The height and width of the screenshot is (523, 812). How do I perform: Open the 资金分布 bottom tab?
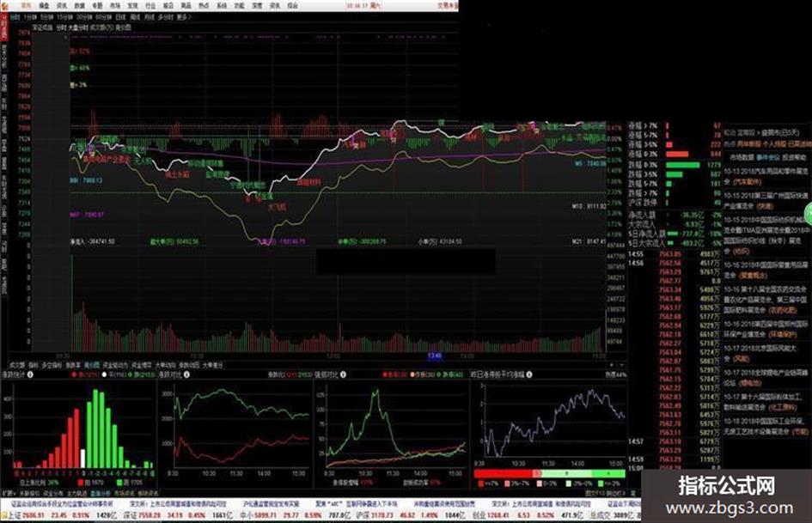pyautogui.click(x=53, y=494)
